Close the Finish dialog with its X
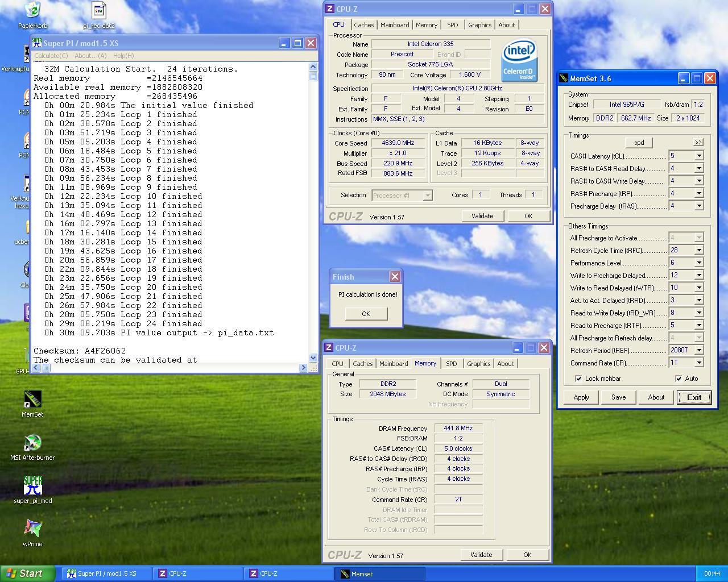This screenshot has width=728, height=582. pyautogui.click(x=395, y=277)
